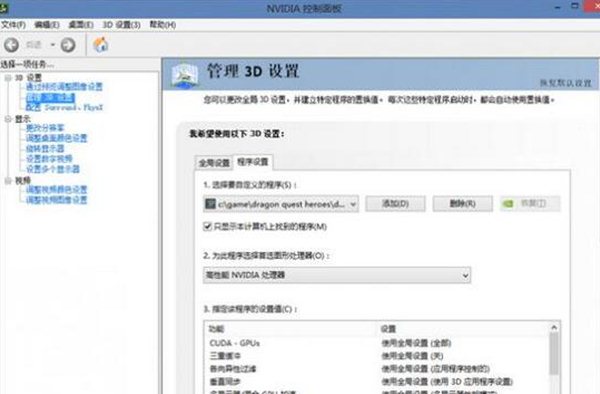Click the settings list scroll-up arrow
Screen dimensions: 600x394
pos(554,328)
